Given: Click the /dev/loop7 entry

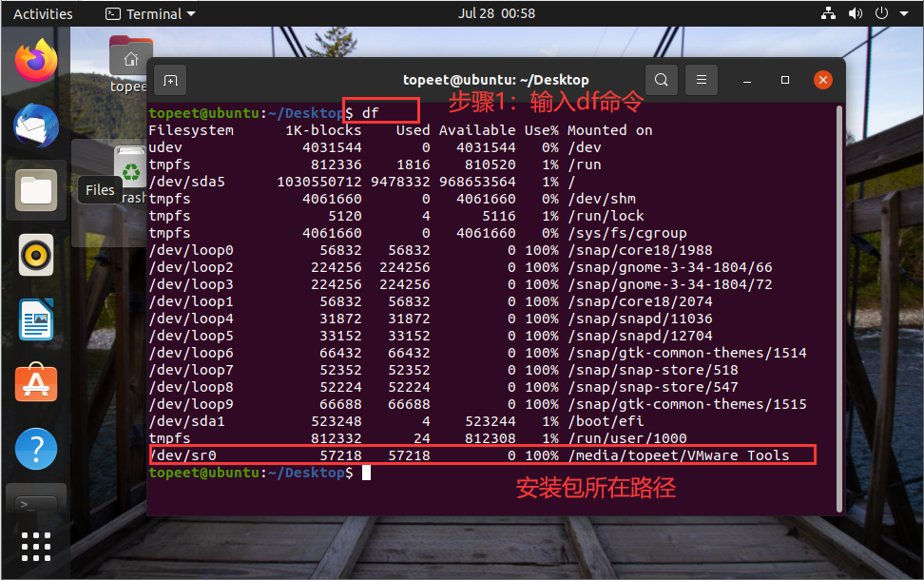Looking at the screenshot, I should [x=191, y=370].
